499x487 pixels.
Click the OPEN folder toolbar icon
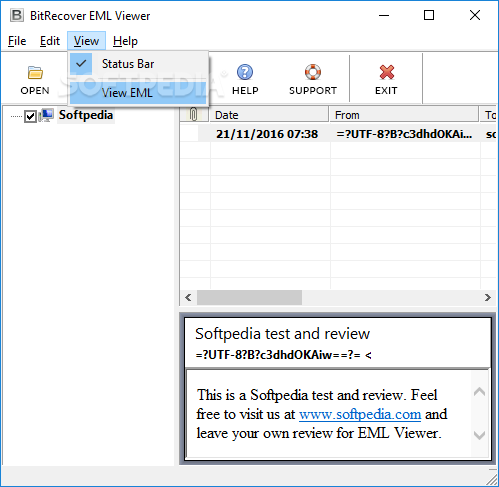(35, 72)
